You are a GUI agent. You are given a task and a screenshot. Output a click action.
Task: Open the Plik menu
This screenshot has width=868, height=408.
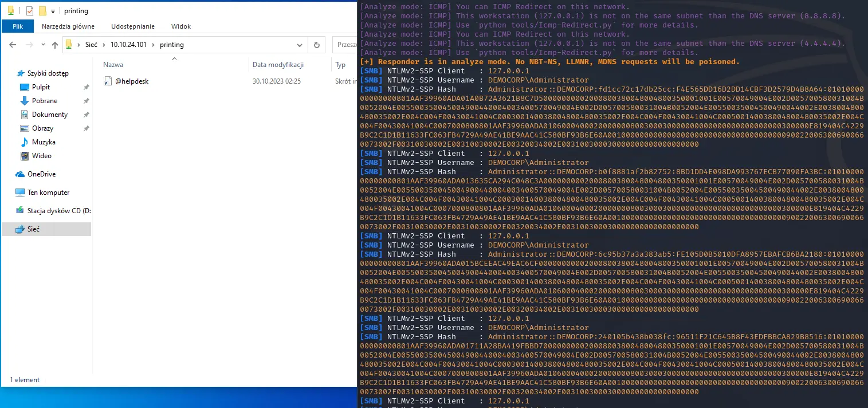click(17, 26)
